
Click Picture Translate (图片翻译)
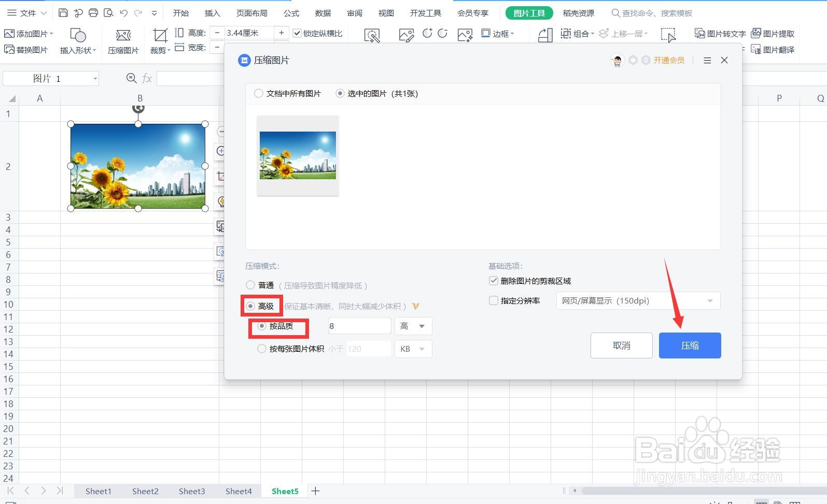(773, 50)
